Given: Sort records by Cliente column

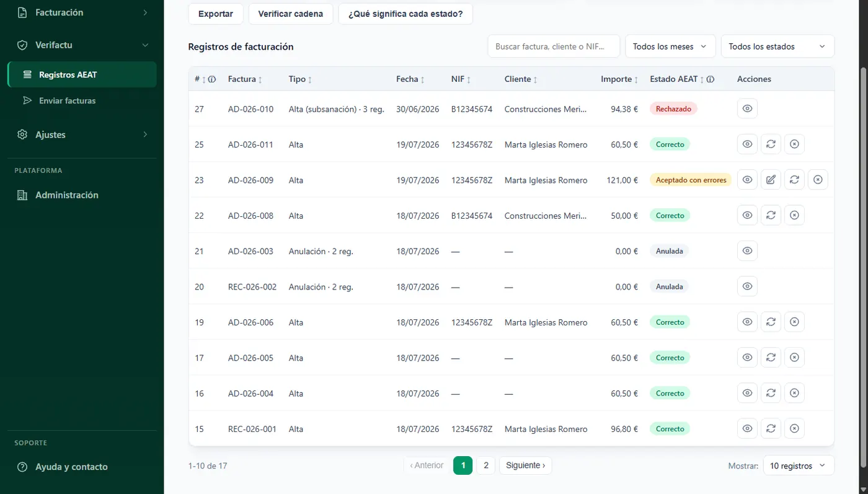Looking at the screenshot, I should (x=521, y=79).
